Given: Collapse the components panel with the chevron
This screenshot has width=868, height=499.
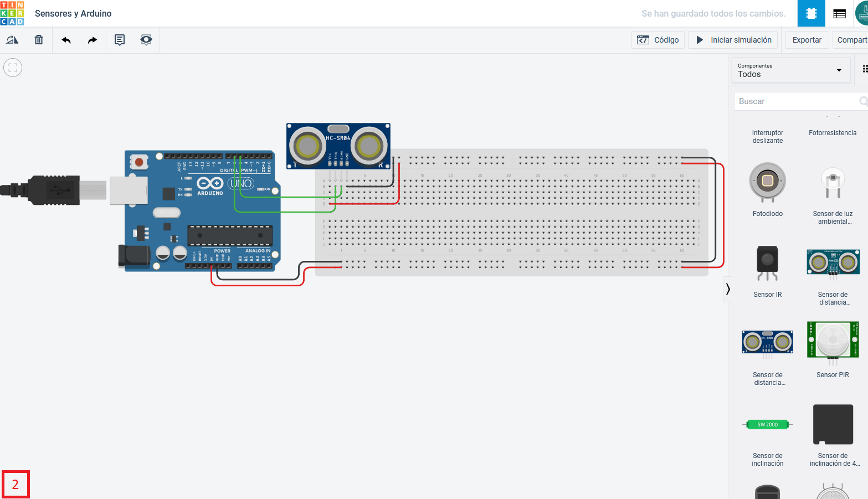Looking at the screenshot, I should (x=727, y=289).
